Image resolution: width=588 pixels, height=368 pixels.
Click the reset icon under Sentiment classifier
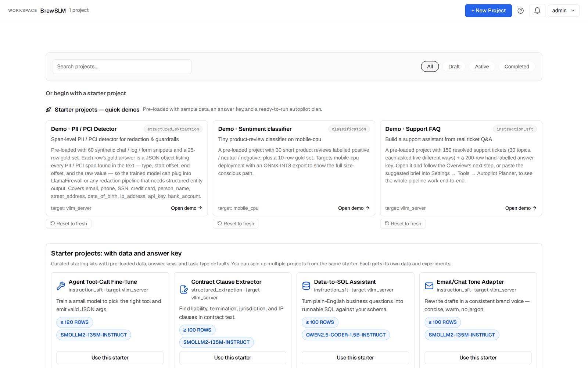[x=220, y=223]
